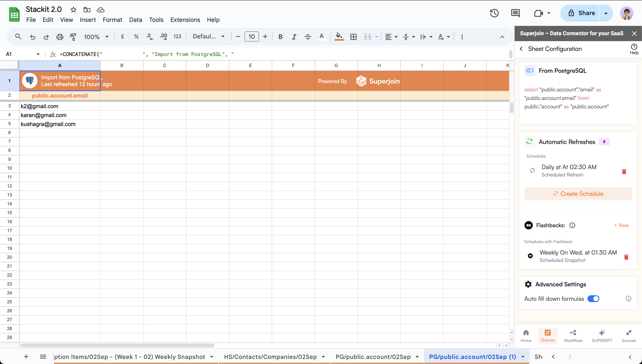Delete the Daily 02:30 AM scheduled refresh
Viewport: 642px width, 364px height.
[x=624, y=171]
